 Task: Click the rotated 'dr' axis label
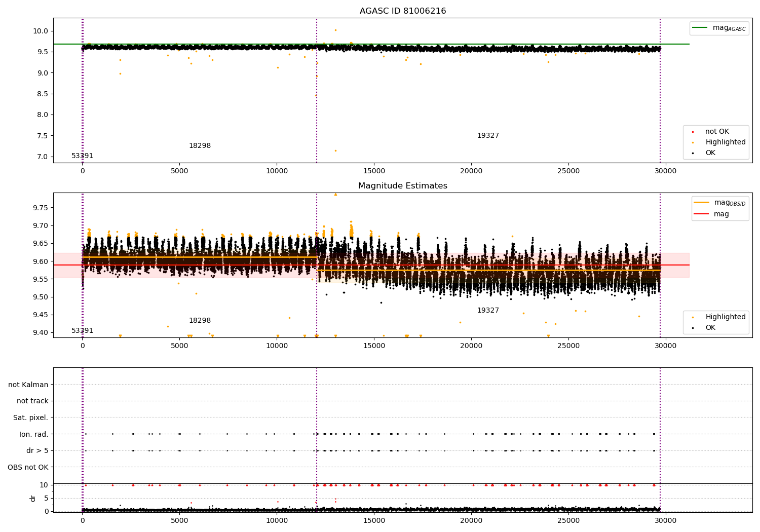click(x=33, y=498)
